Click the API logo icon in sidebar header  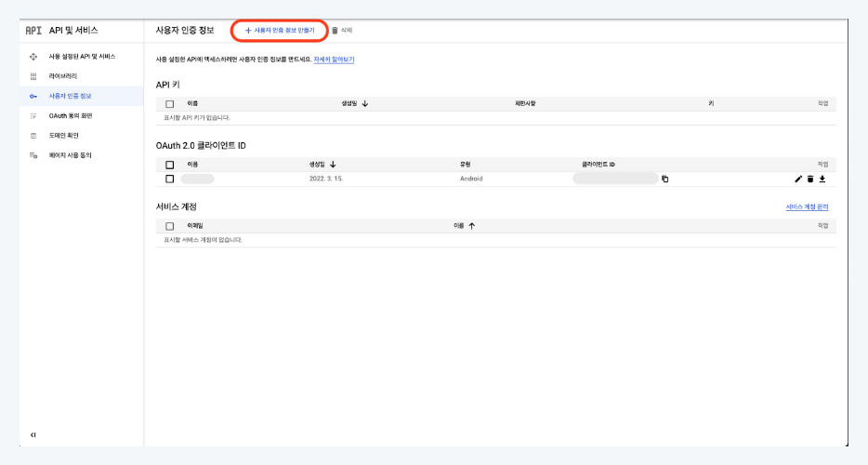(33, 31)
